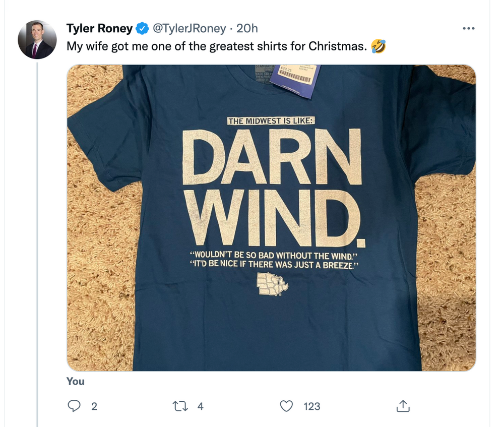The image size is (504, 427).
Task: Open the three-dot more options menu
Action: click(469, 28)
